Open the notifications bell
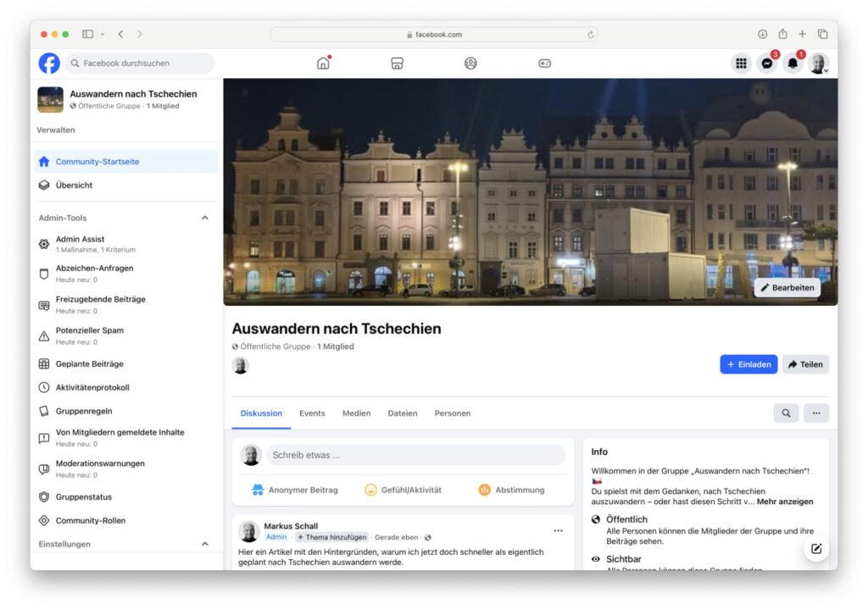Viewport: 868px width, 610px height. 793,63
